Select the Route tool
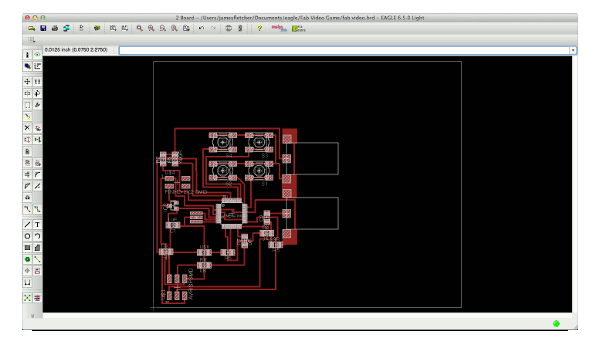Viewport: 600px width, 360px height. [x=27, y=209]
